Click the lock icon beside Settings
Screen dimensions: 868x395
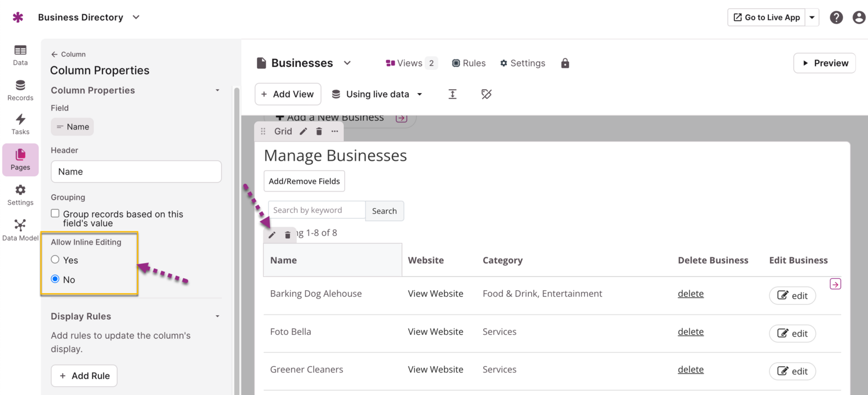[565, 63]
